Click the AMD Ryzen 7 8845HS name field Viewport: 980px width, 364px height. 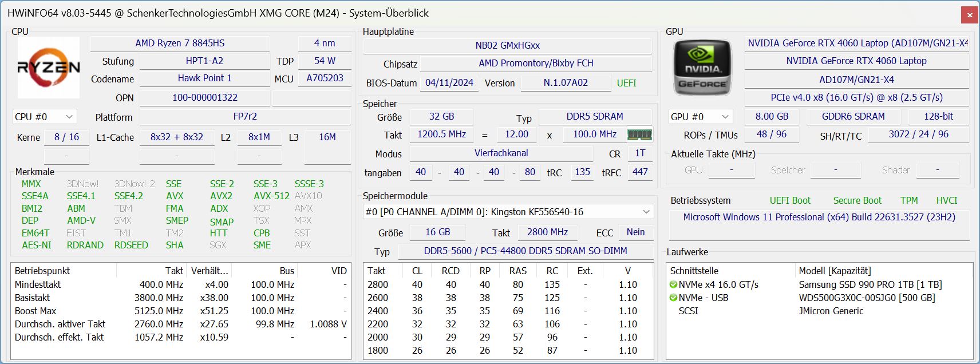pos(180,43)
